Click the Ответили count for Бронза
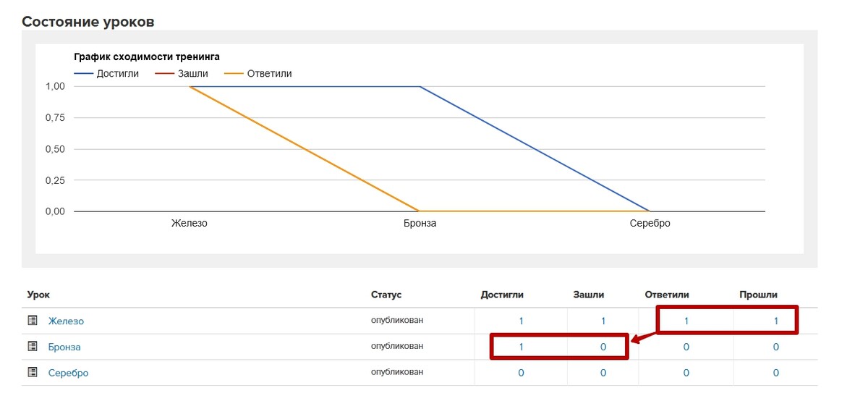868x409 pixels. click(x=686, y=347)
